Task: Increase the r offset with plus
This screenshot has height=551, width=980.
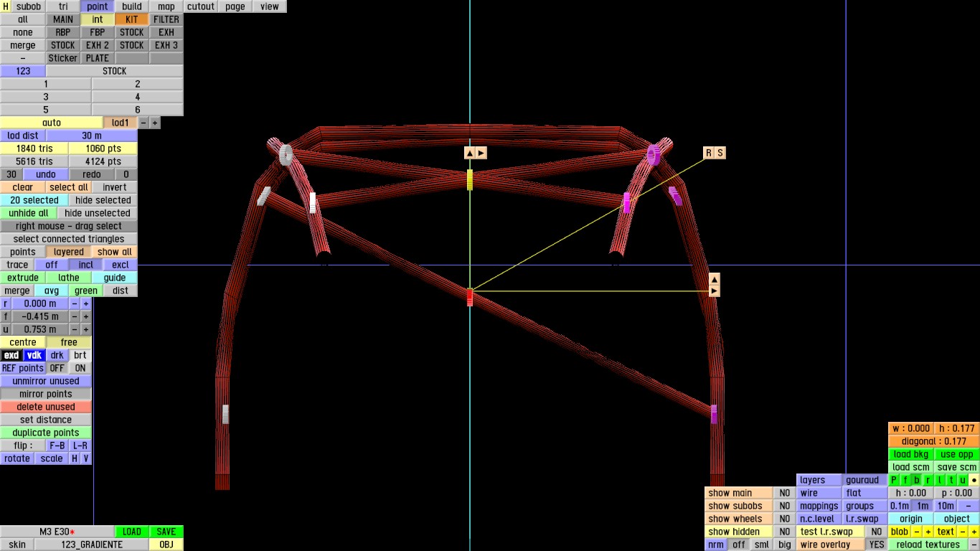Action: point(86,303)
